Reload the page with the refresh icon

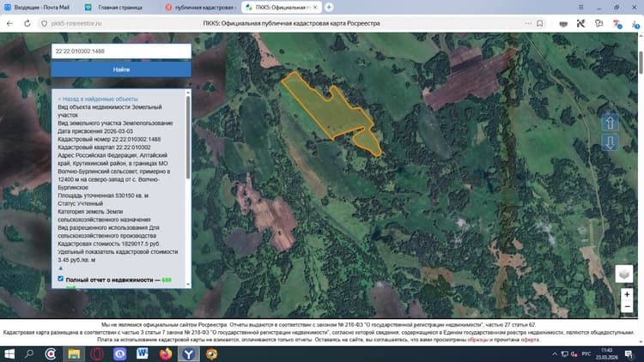coord(27,23)
